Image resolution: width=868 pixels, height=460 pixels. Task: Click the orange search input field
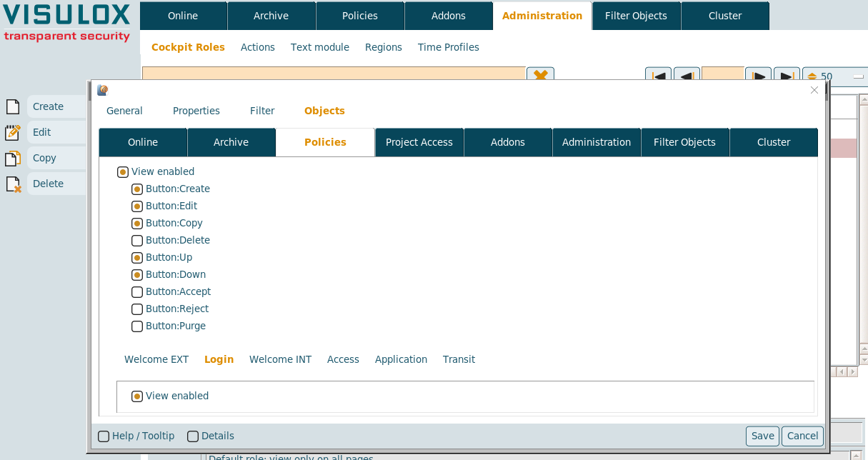pos(334,74)
